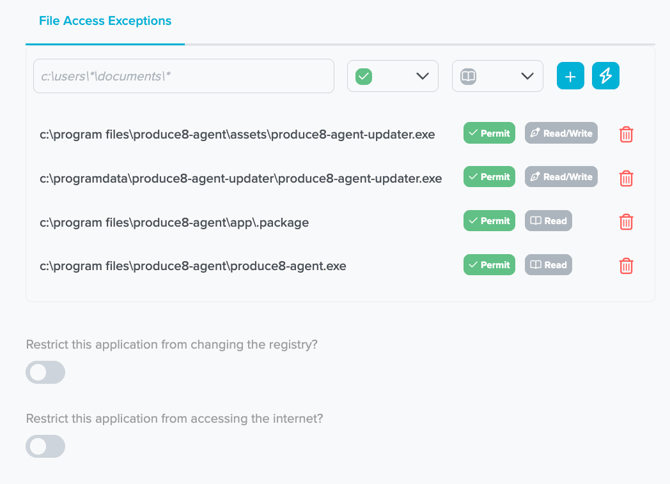Click Read badge for produce8-agent.exe
670x484 pixels.
pyautogui.click(x=548, y=265)
